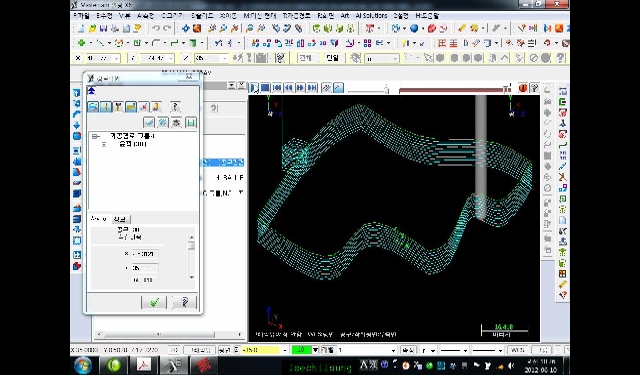Click the yellow Z depth field

[x=260, y=350]
